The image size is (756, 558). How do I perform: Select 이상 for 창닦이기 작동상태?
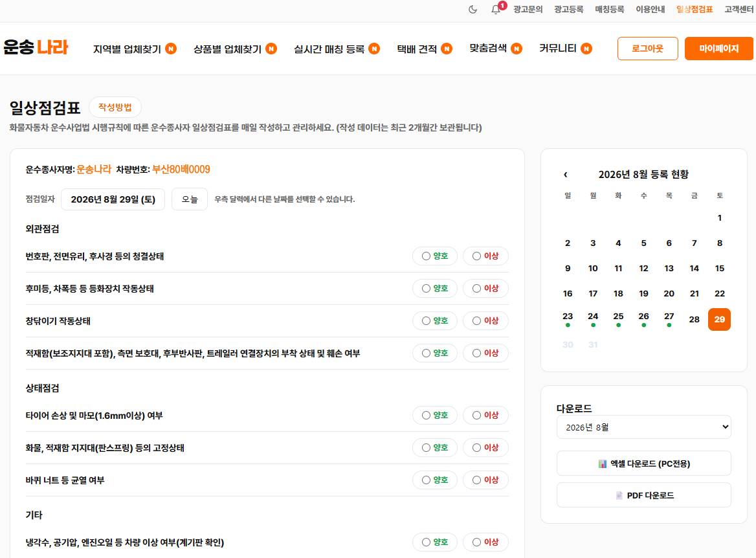pyautogui.click(x=485, y=320)
